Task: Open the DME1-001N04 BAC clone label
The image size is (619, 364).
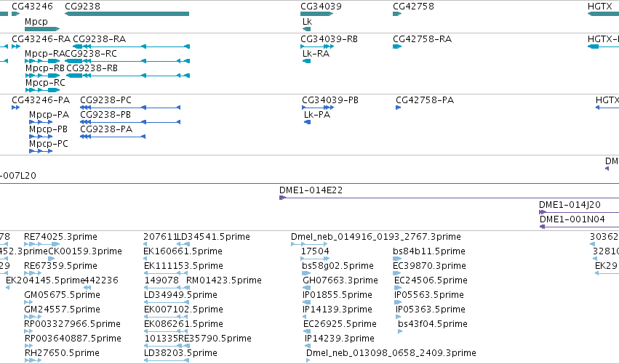Action: pos(572,219)
